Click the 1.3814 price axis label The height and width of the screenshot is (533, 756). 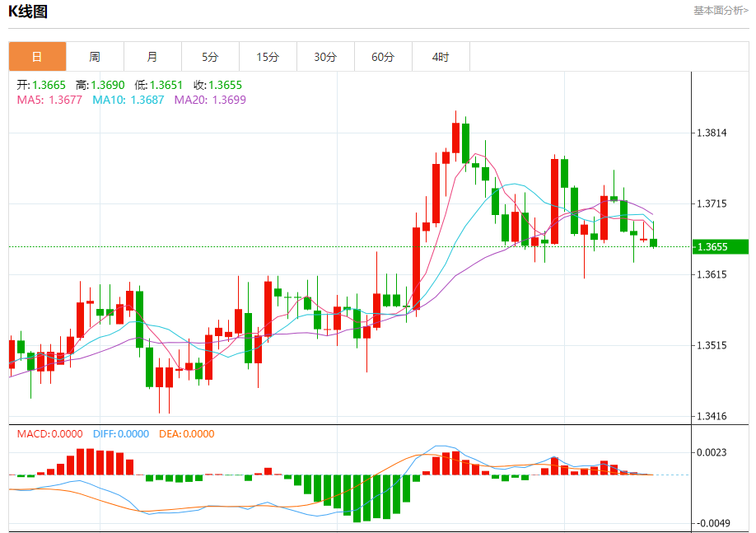(x=712, y=133)
